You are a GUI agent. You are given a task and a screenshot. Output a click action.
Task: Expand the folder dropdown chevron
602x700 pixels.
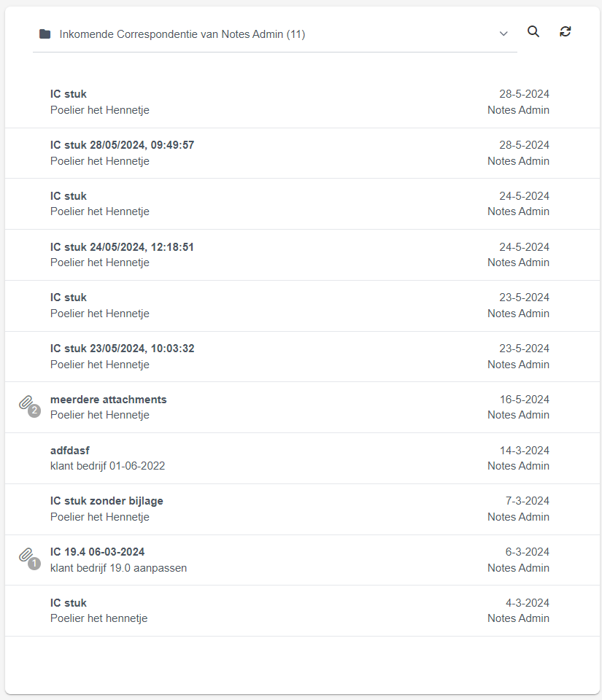tap(503, 34)
